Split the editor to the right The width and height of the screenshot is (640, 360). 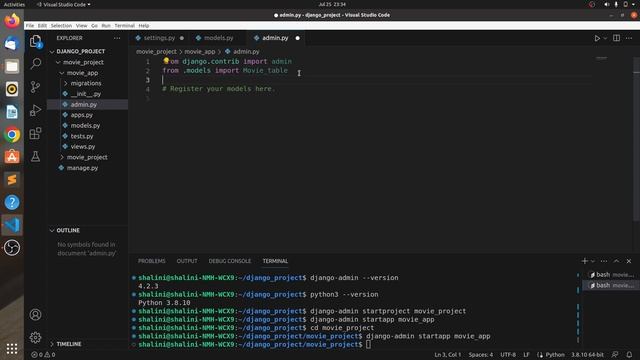pyautogui.click(x=616, y=38)
